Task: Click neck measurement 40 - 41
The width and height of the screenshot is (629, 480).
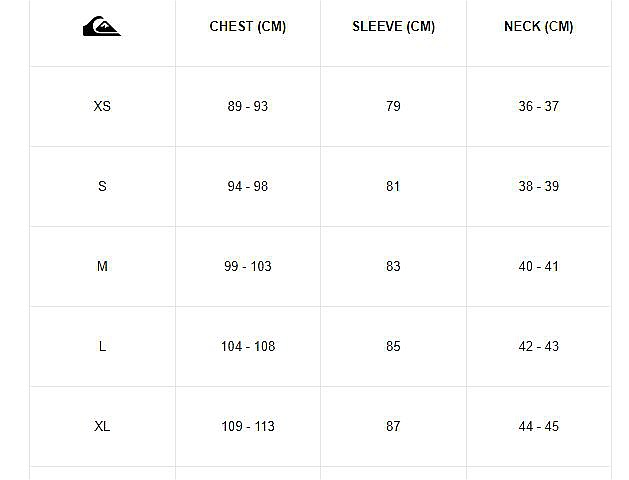Action: (538, 266)
